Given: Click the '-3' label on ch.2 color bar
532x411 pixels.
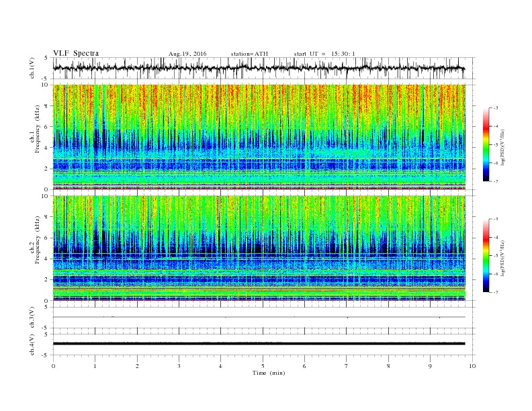Looking at the screenshot, I should point(496,219).
